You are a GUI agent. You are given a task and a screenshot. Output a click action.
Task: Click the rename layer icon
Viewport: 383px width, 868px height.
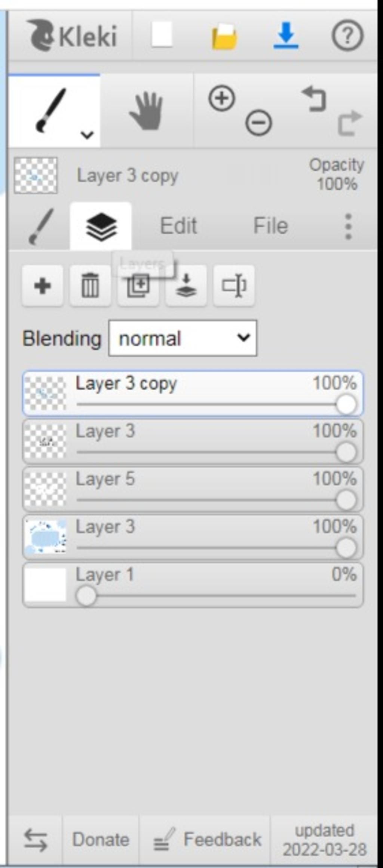tap(234, 286)
